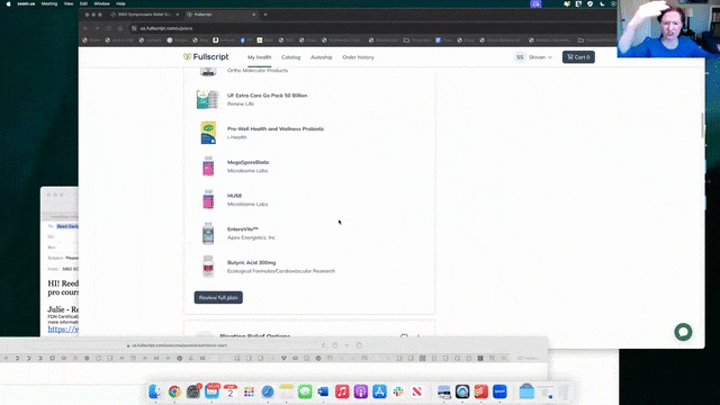Open the MegaSporeBiotic product
720x405 pixels.
pos(248,162)
